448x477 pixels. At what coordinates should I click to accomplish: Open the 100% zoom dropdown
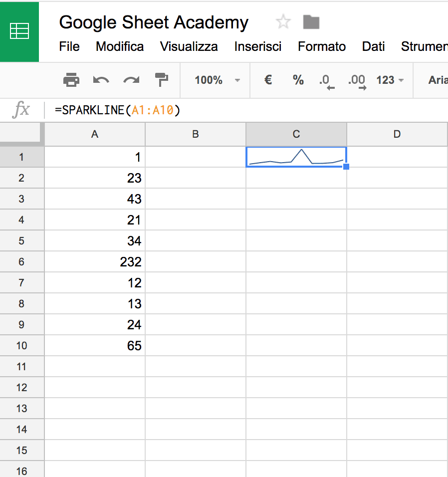point(217,80)
